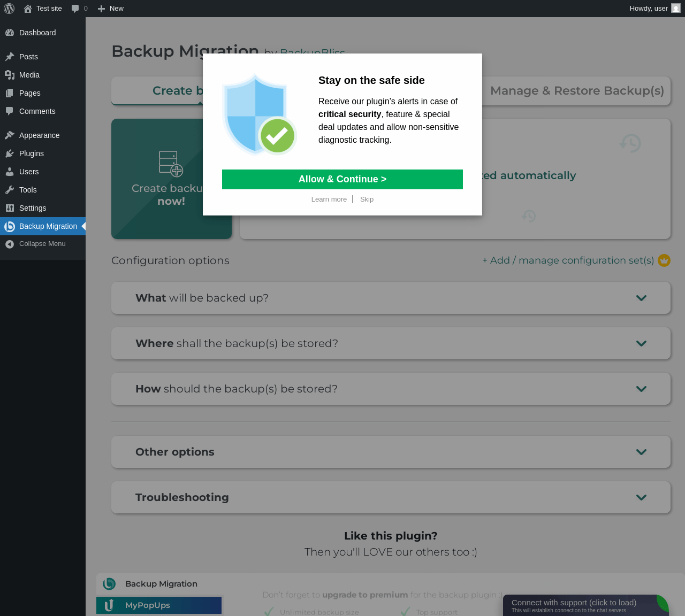Open Add / manage configuration set(s) link
The image size is (685, 616).
point(568,260)
